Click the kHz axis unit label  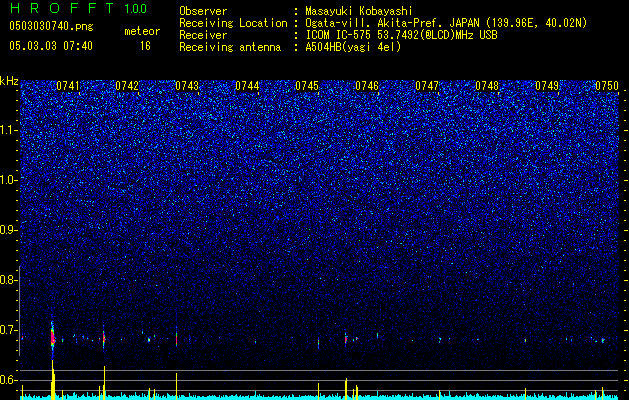click(9, 81)
